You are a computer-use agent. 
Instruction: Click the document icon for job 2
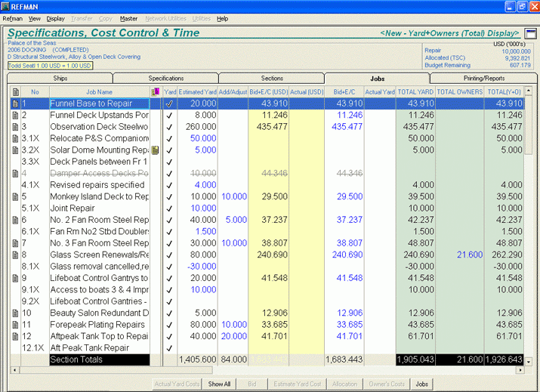pyautogui.click(x=14, y=115)
